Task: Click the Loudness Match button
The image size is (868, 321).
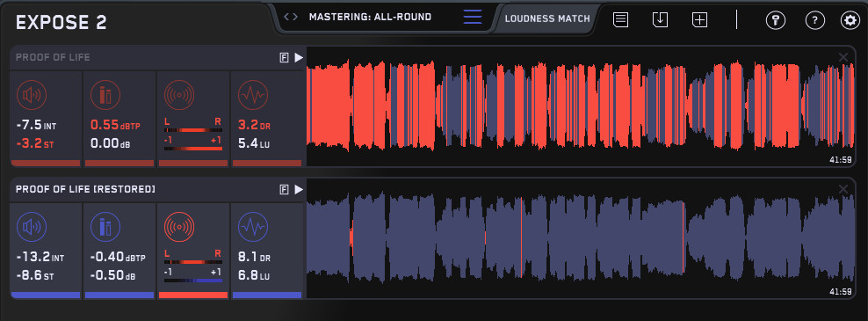Action: click(x=547, y=18)
